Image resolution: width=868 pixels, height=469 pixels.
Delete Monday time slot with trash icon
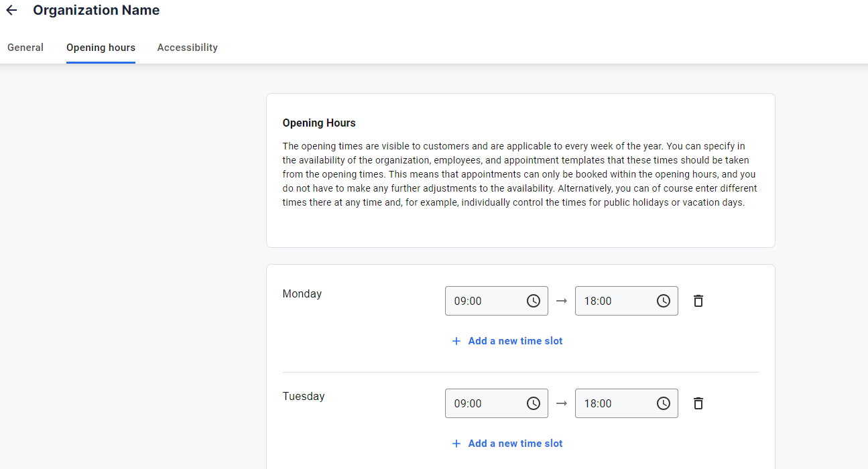698,301
